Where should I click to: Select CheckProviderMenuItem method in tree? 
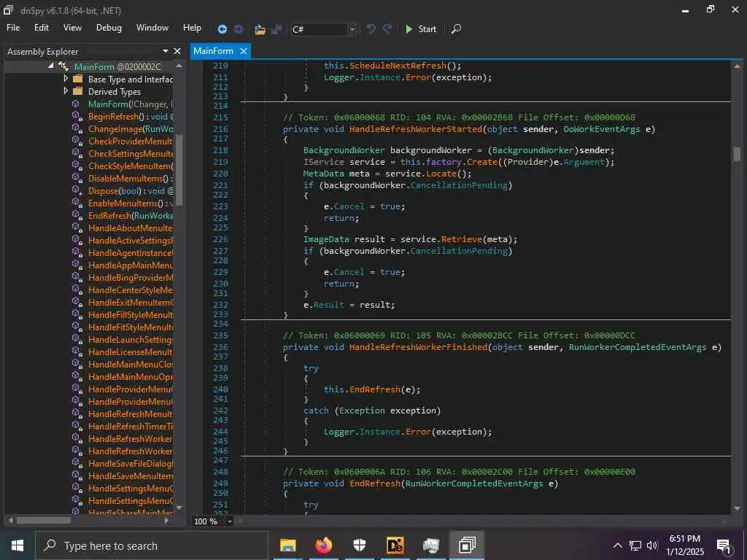(131, 141)
